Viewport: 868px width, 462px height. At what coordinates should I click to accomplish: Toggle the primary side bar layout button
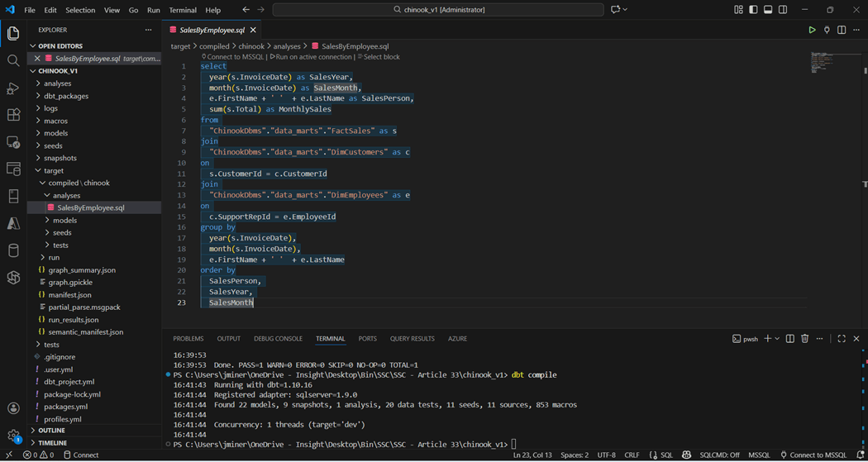[753, 10]
